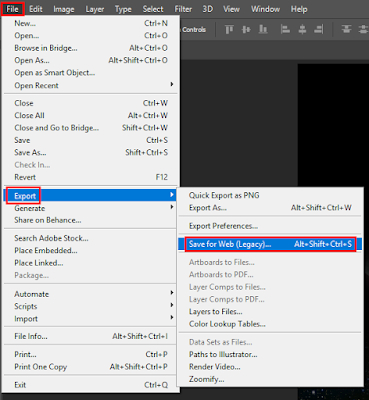Image resolution: width=369 pixels, height=400 pixels.
Task: Select Zoomify... in the Export submenu
Action: click(x=270, y=379)
